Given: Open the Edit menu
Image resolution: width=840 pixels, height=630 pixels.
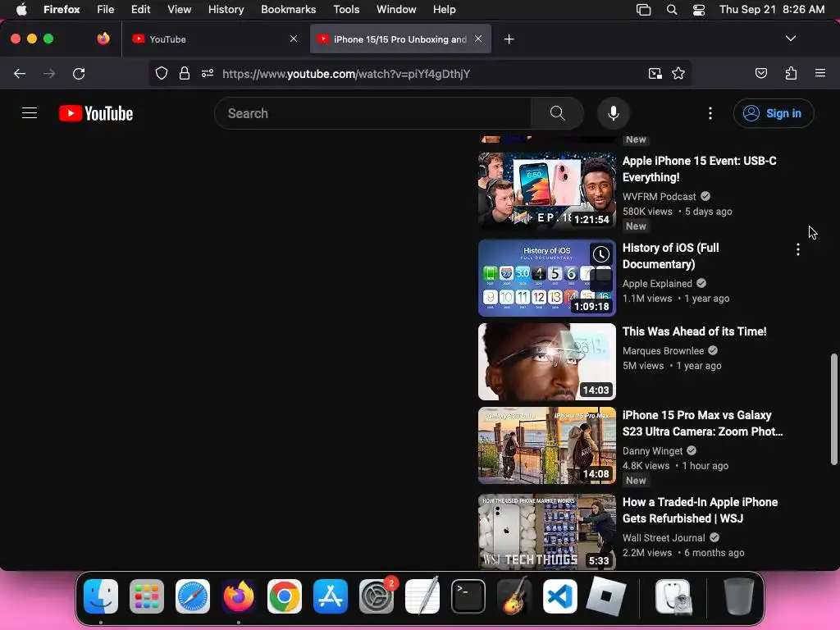Looking at the screenshot, I should pyautogui.click(x=140, y=9).
